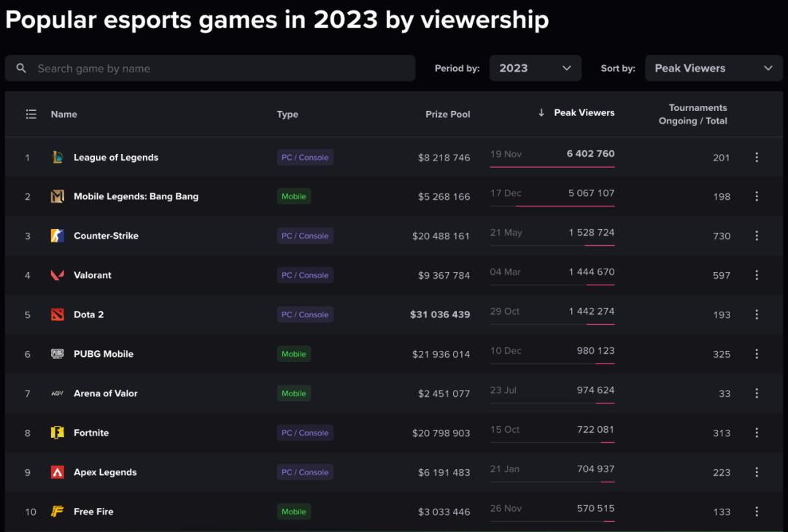Viewport: 788px width, 532px height.
Task: Click the Mobile tag on Free Fire row
Action: pyautogui.click(x=294, y=512)
